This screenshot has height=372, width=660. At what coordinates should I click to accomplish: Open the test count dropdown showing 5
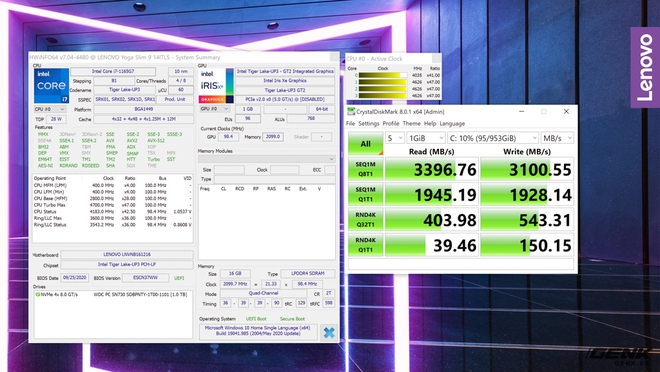(x=395, y=138)
